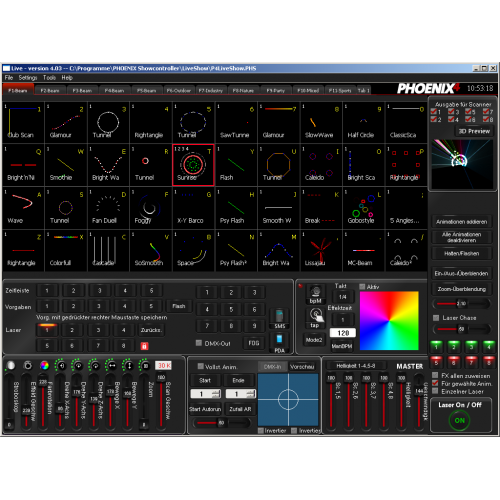
Task: Click Animationen addieren button
Action: coord(461,222)
